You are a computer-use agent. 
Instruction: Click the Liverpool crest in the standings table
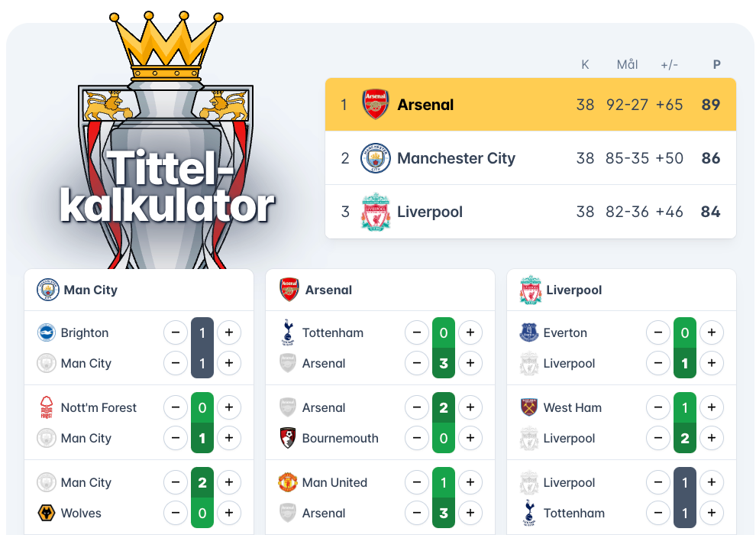(x=375, y=212)
